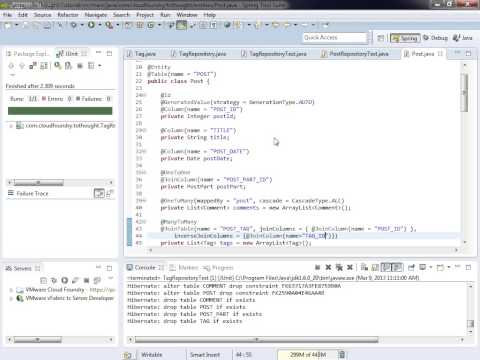Open the Debug dropdown arrow in toolbar
480x360 pixels.
[x=82, y=25]
